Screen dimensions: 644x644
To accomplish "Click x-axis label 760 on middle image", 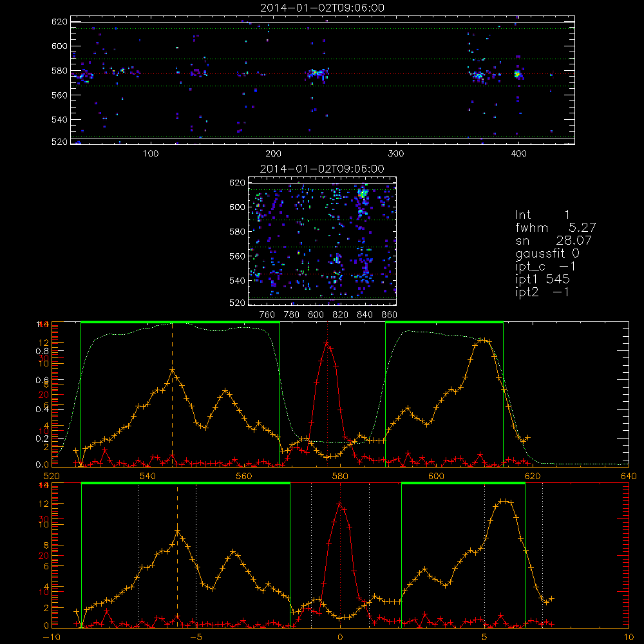I will (267, 315).
